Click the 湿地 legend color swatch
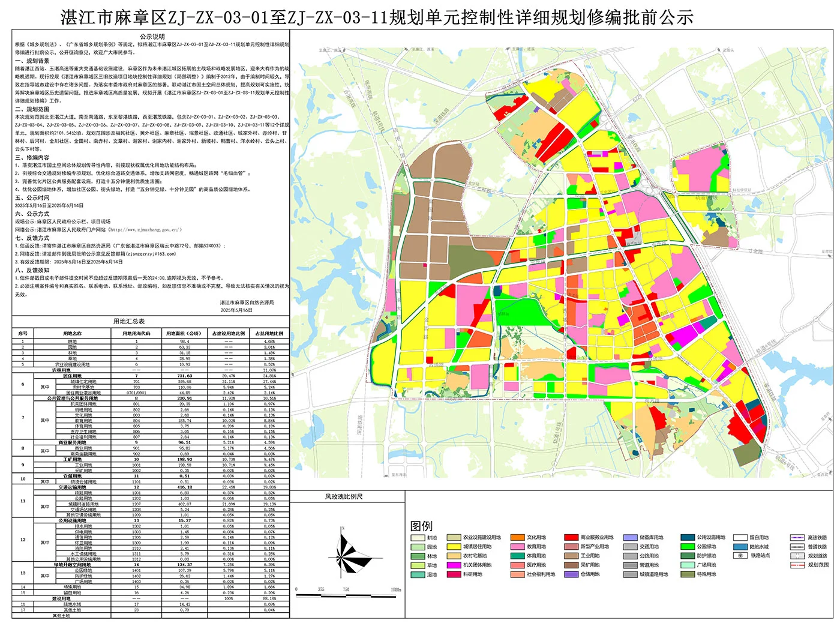The image size is (840, 623). click(x=418, y=574)
